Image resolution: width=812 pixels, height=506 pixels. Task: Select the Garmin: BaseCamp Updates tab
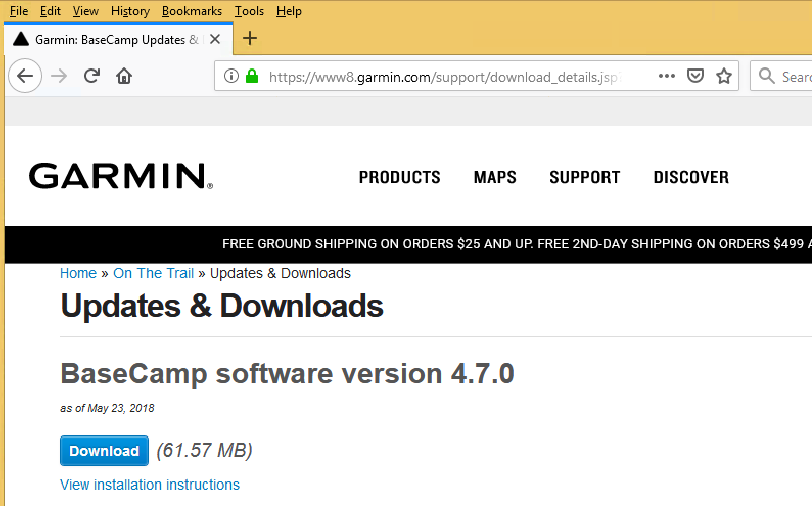(119, 39)
